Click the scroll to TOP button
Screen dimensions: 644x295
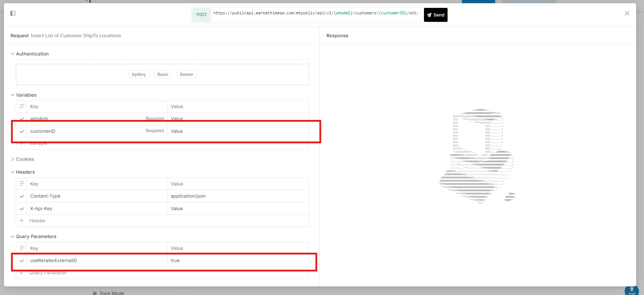(x=632, y=291)
